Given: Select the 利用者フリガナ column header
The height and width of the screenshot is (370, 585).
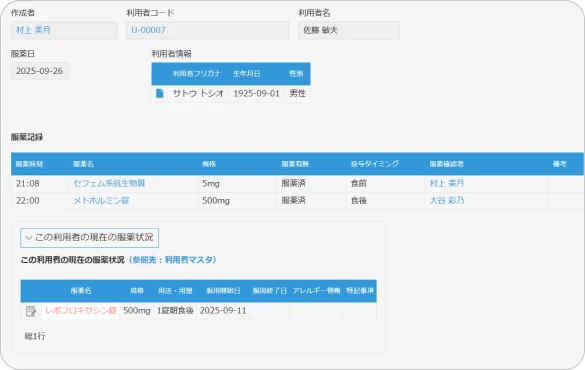Looking at the screenshot, I should coord(197,74).
